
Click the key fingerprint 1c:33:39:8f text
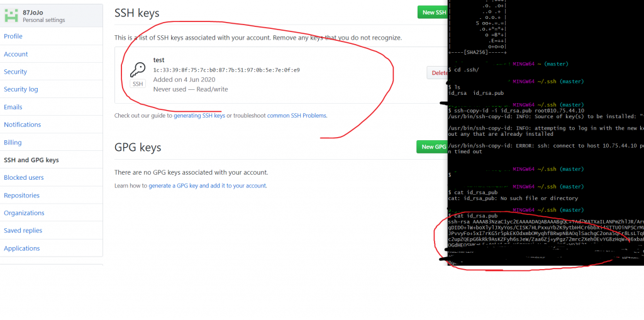tap(226, 70)
